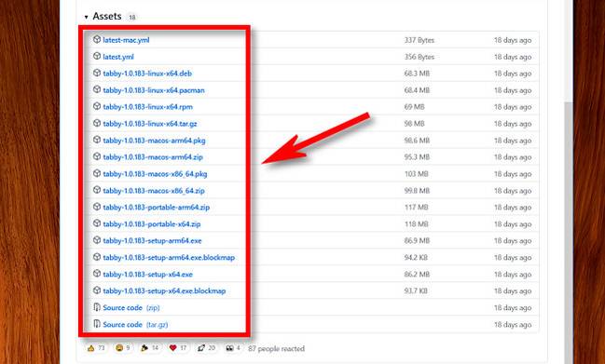The width and height of the screenshot is (605, 364).
Task: Download tabby-1.0.183-linux-x64.tar.gz
Action: click(x=150, y=124)
